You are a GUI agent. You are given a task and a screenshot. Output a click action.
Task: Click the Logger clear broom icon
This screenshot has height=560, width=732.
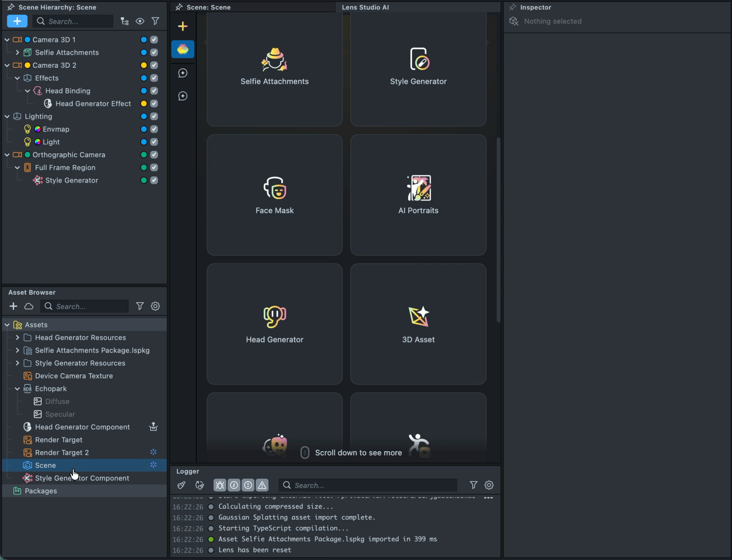click(x=182, y=485)
